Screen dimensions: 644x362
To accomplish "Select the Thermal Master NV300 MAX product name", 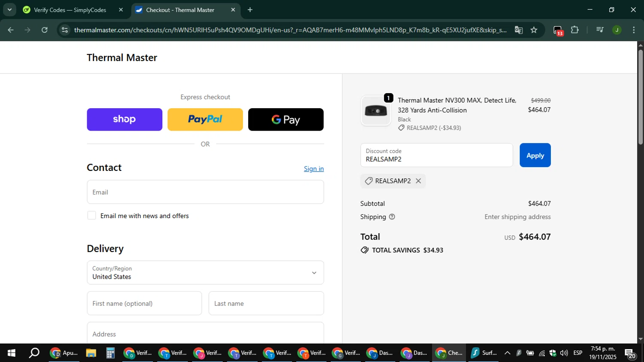I will [x=457, y=105].
